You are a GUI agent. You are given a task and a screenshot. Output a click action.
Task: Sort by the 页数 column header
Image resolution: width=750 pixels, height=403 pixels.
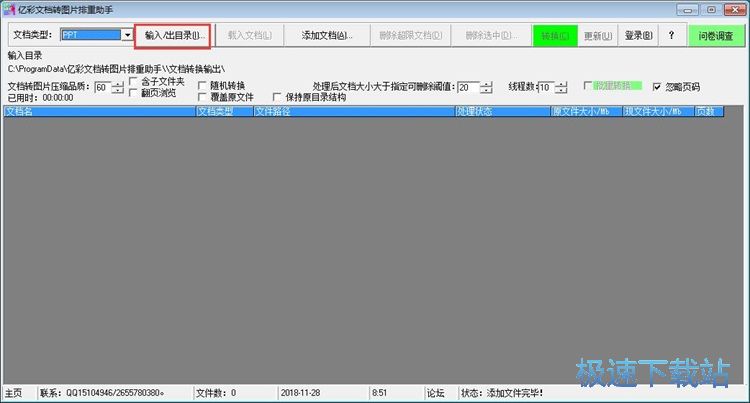point(709,111)
